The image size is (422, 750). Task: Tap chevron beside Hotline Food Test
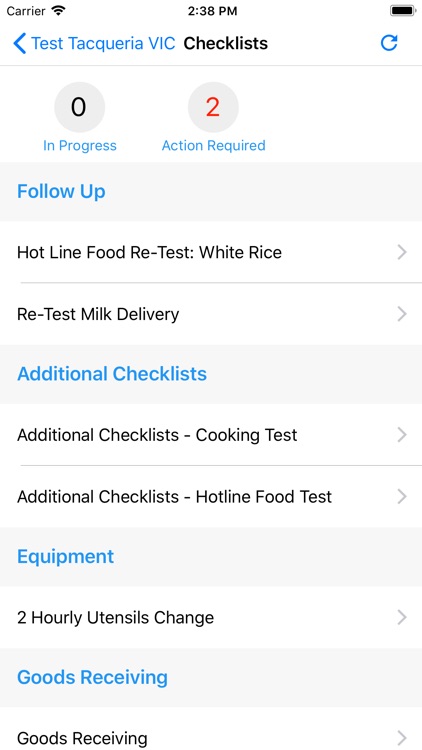pyautogui.click(x=402, y=496)
